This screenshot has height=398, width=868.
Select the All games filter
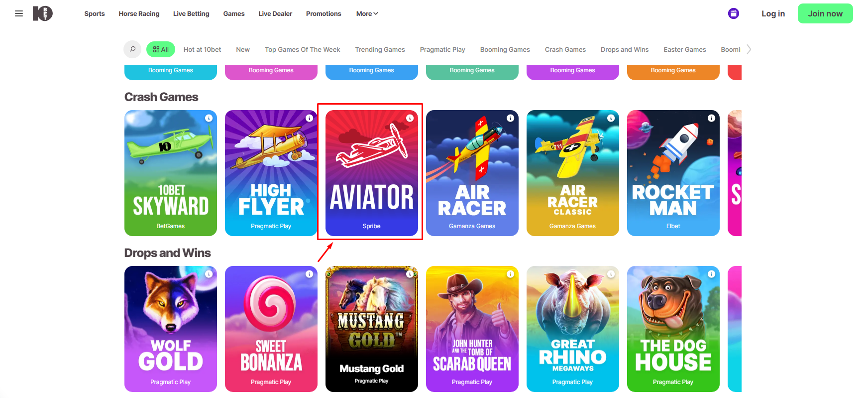161,49
